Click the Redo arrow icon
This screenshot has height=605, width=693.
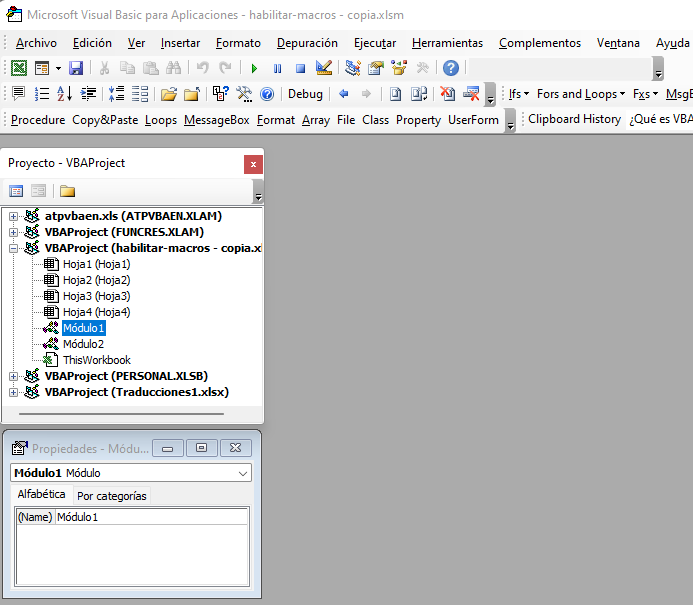(x=225, y=68)
